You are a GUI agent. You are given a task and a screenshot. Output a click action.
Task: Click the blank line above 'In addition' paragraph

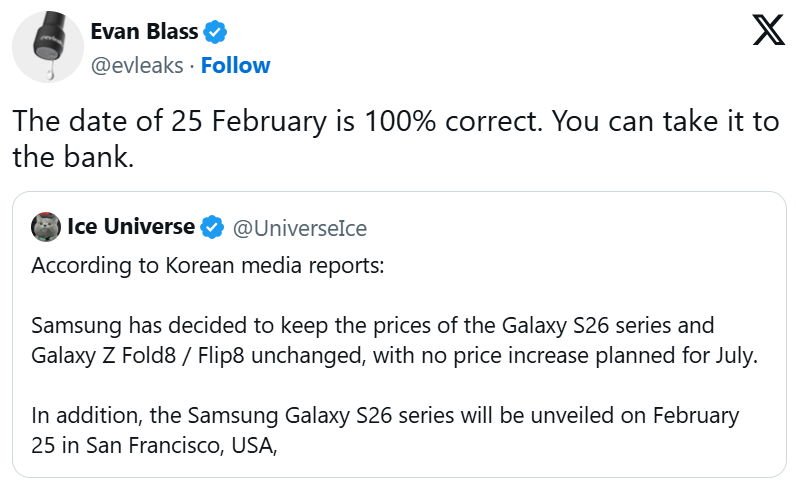(399, 385)
